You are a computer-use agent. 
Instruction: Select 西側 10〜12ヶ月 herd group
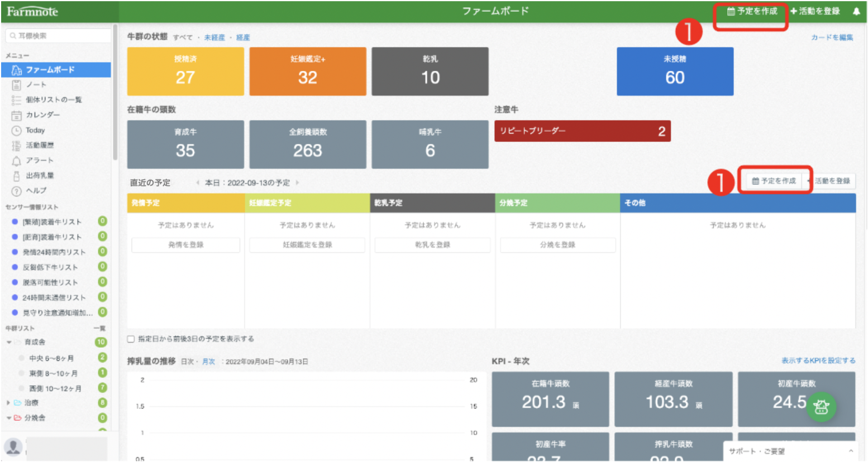(56, 388)
